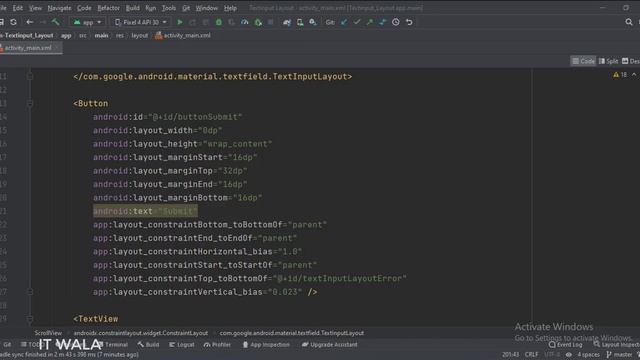
Task: Click the Git rollback undo icon
Action: click(409, 22)
